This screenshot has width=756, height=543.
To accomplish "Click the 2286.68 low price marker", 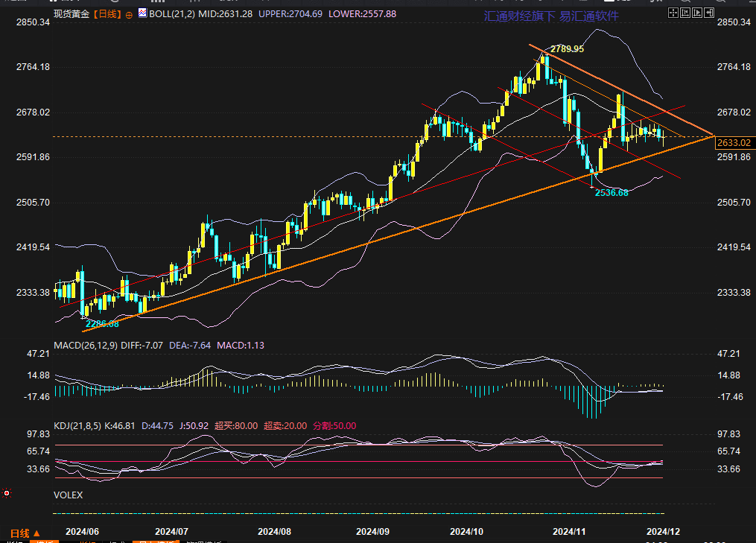I will point(102,323).
